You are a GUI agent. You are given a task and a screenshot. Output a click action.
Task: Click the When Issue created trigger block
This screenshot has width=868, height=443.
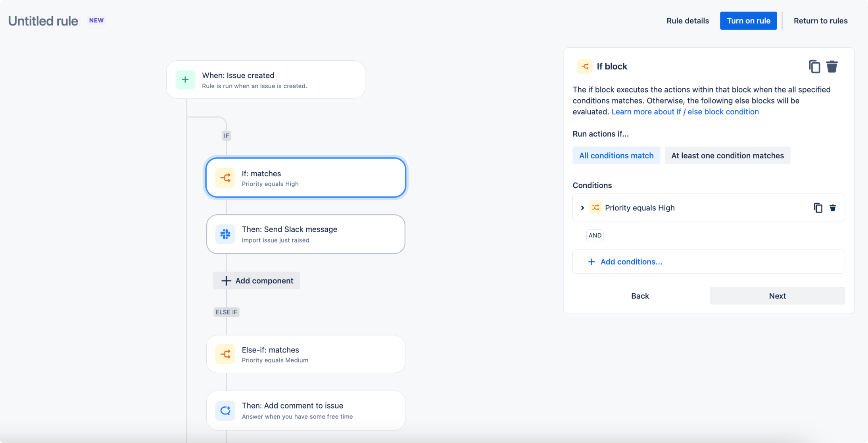265,80
